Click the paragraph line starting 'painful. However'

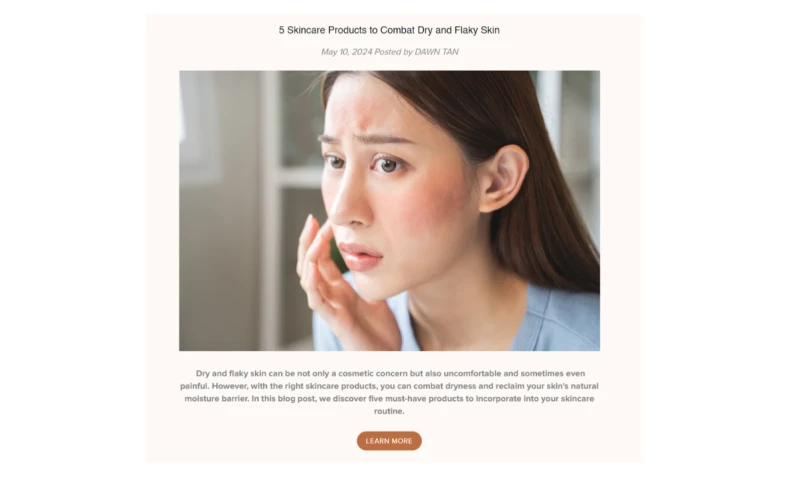(389, 386)
